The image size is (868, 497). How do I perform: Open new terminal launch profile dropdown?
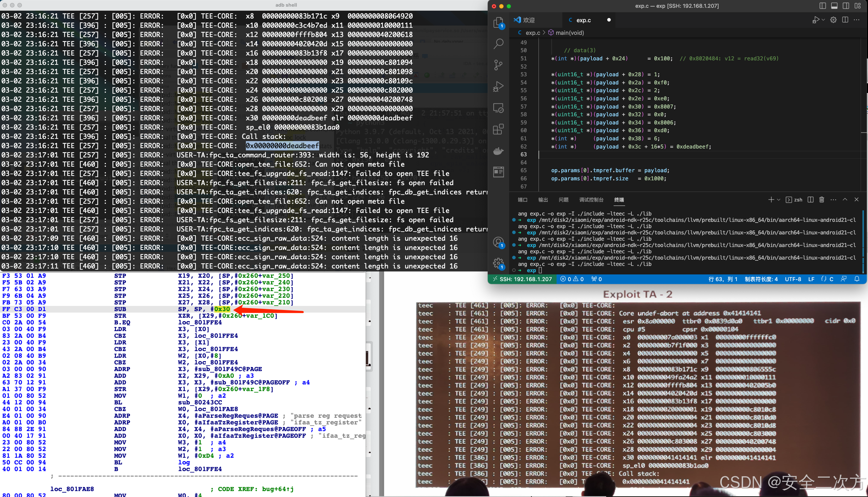(779, 200)
